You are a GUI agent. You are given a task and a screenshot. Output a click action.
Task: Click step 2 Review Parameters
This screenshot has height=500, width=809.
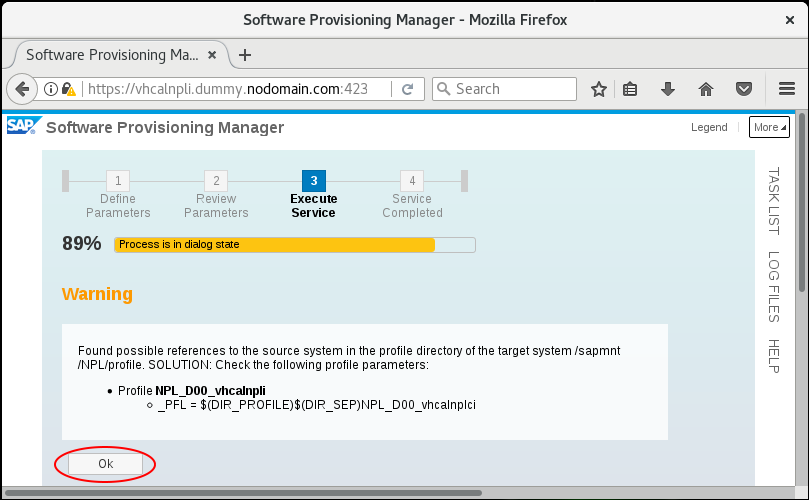coord(216,195)
